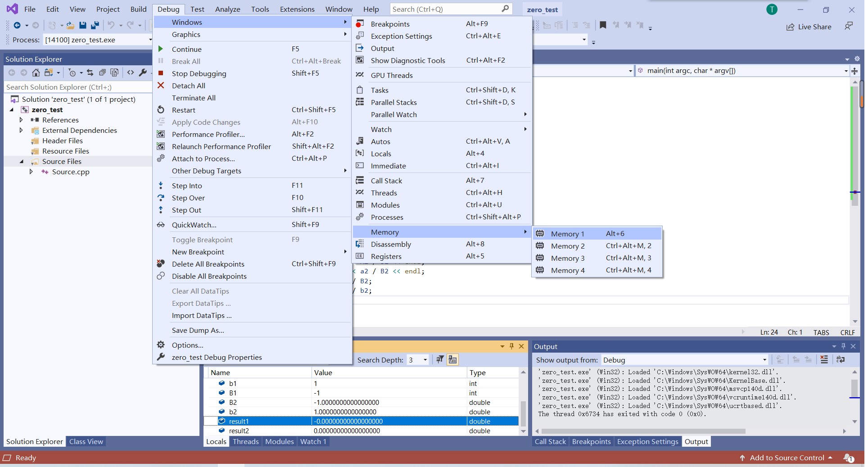Click the Navigate Backward arrow icon
The image size is (868, 467).
[x=17, y=25]
